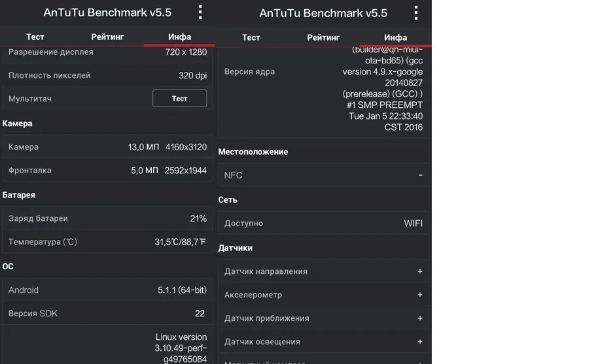The image size is (615, 364).
Task: Click the Сеть section header
Action: pos(228,200)
